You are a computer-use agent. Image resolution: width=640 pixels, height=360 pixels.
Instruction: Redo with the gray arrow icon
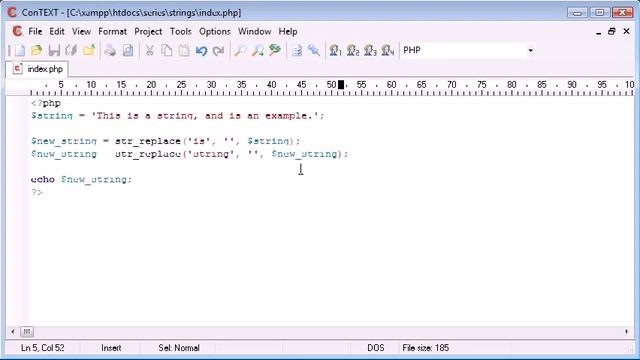[x=219, y=51]
